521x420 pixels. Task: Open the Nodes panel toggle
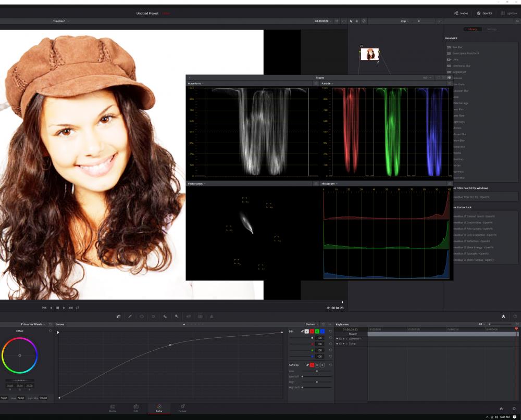point(461,14)
